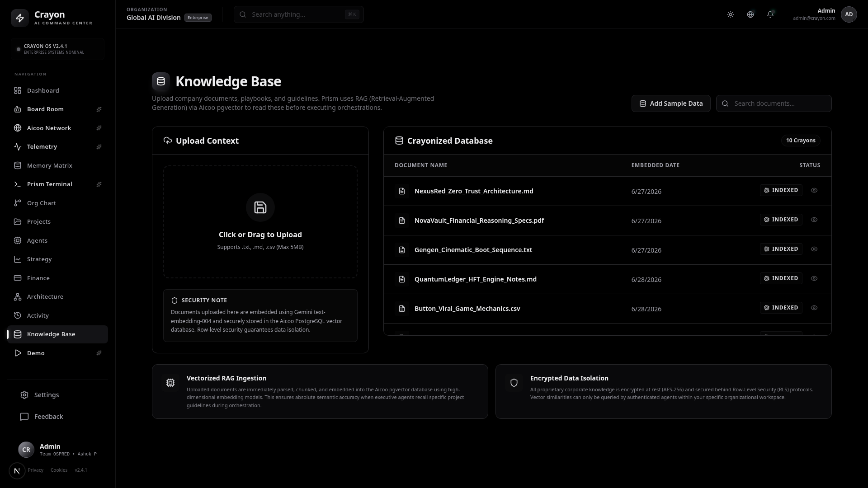Open Architecture page
This screenshot has height=488, width=868.
coord(57,297)
